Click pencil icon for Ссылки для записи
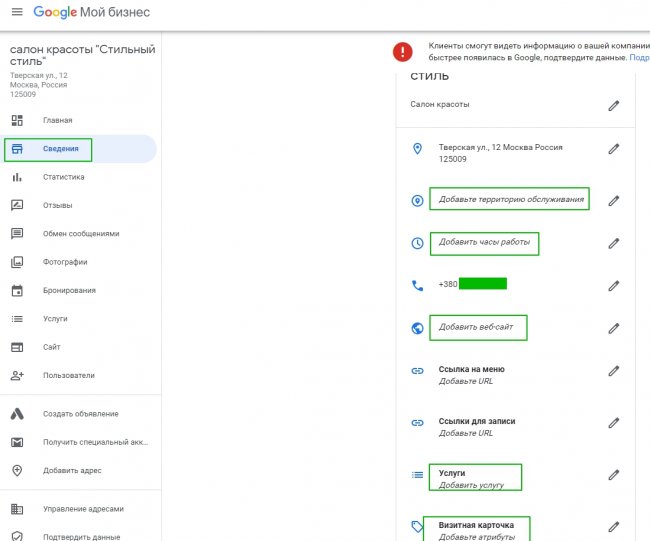 tap(614, 423)
